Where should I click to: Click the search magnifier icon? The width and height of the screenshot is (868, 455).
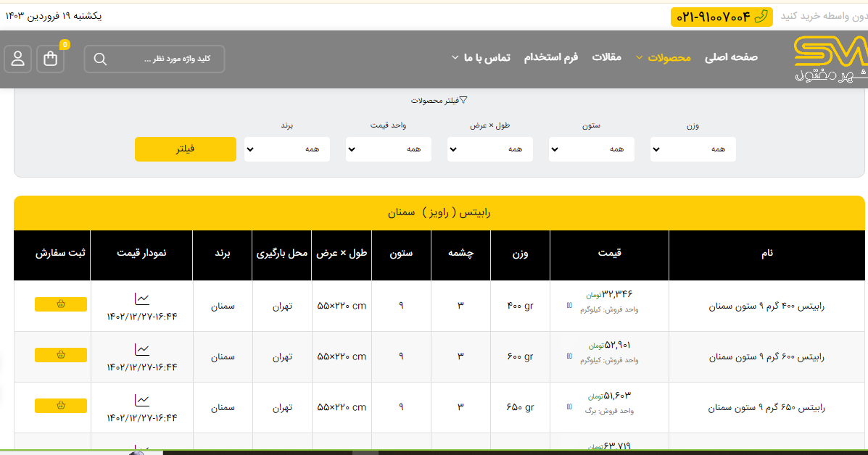point(101,59)
